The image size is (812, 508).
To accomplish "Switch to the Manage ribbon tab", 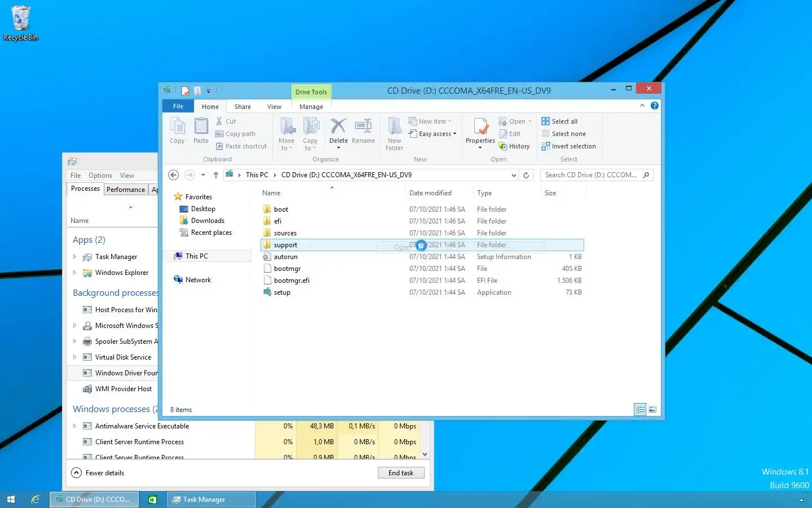I will [x=311, y=107].
